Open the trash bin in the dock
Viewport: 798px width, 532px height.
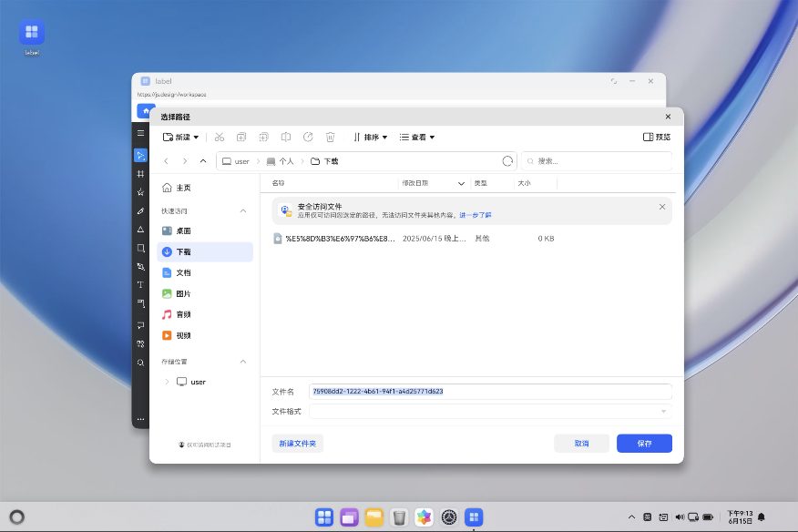[400, 517]
